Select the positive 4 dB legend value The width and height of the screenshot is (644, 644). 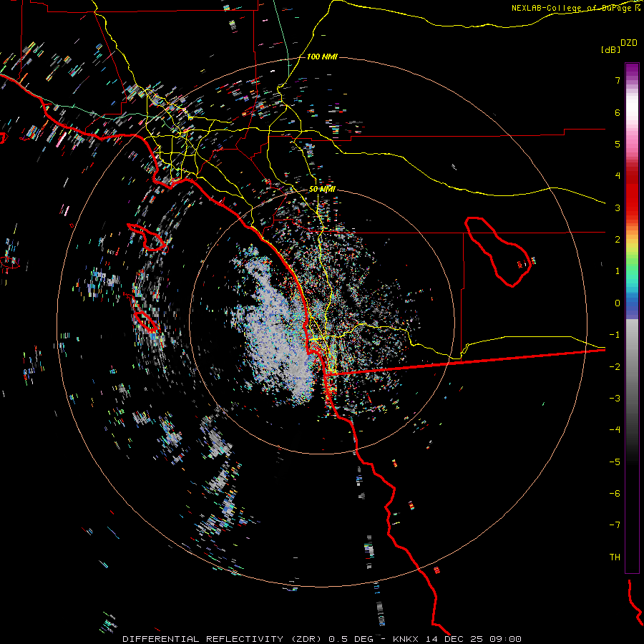(x=618, y=176)
